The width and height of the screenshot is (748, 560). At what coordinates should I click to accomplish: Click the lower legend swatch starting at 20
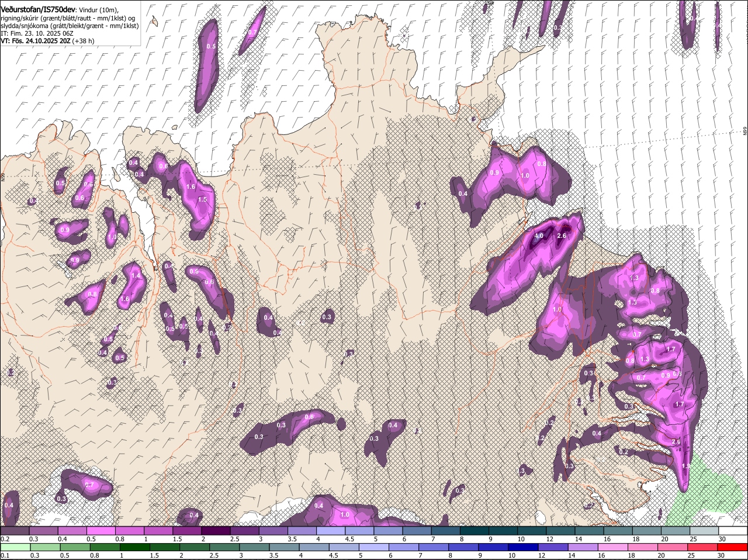pyautogui.click(x=674, y=547)
